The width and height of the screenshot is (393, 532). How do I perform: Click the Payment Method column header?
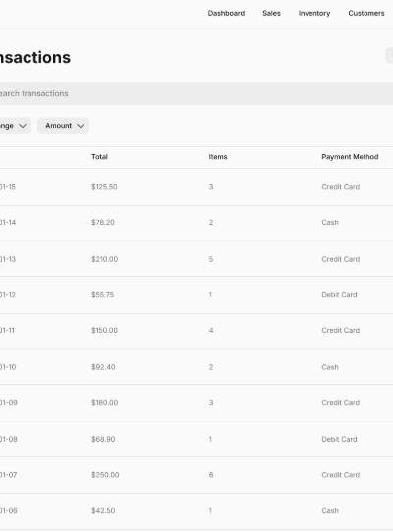tap(350, 157)
